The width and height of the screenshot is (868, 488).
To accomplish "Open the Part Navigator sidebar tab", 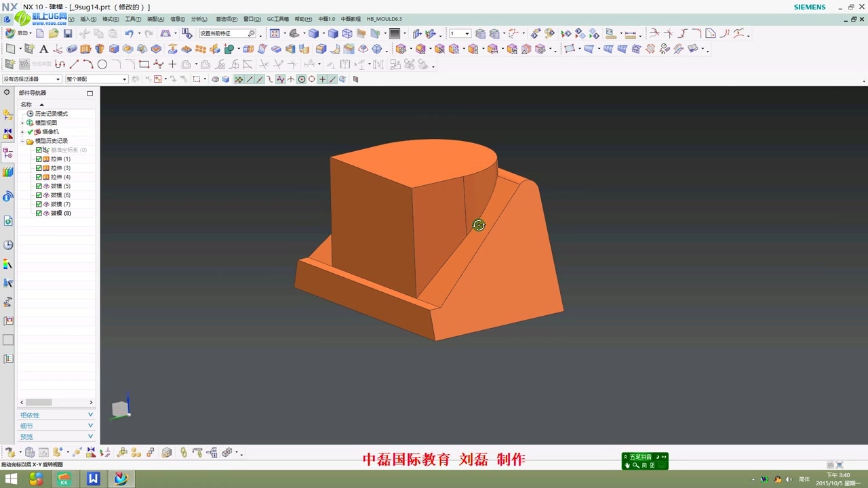I will point(8,153).
